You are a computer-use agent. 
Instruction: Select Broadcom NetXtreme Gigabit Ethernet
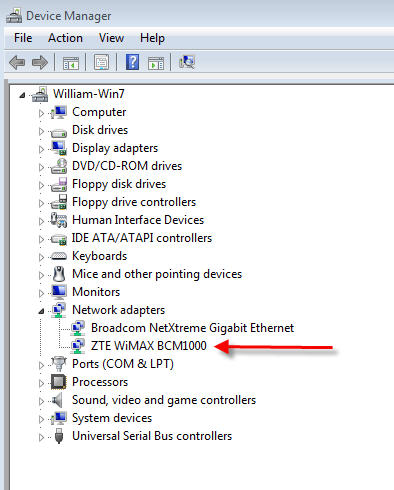(193, 328)
